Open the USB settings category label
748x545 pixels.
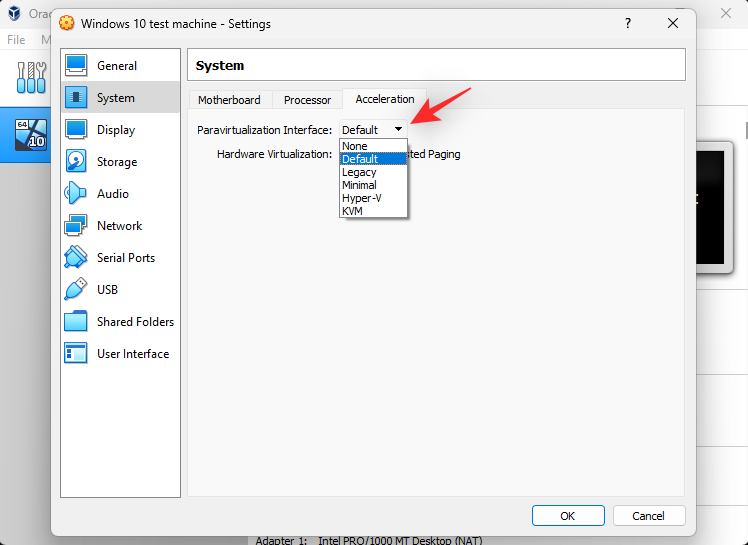click(107, 290)
